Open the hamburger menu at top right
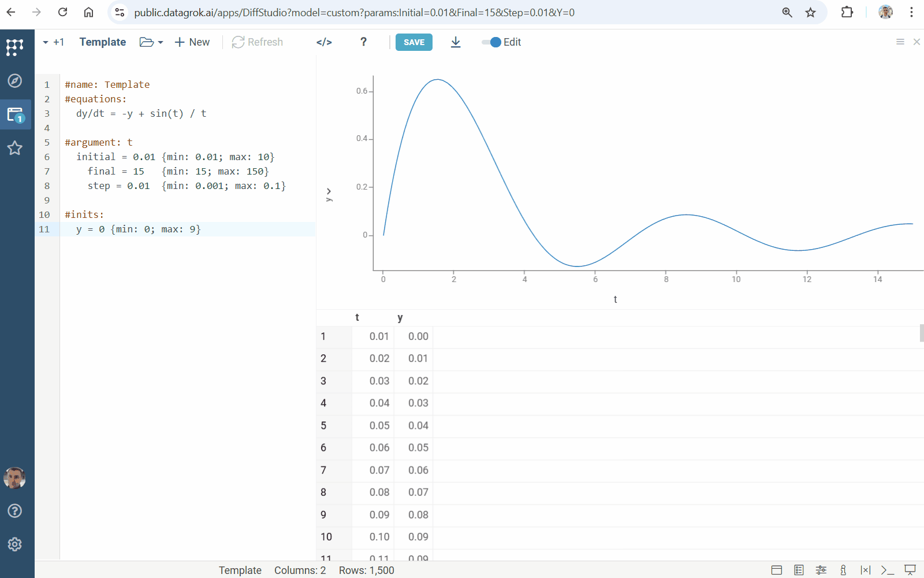 tap(900, 42)
